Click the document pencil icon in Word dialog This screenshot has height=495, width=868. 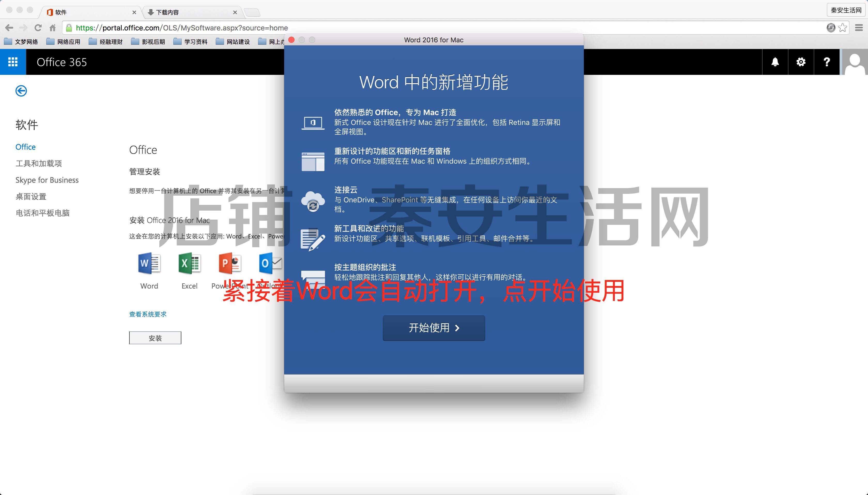click(313, 240)
